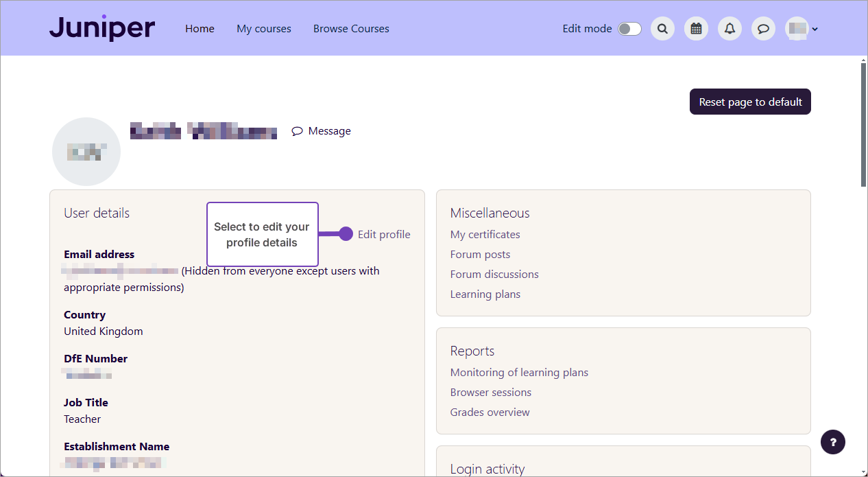868x477 pixels.
Task: Select the Message icon next to the user's name
Action: 298,130
